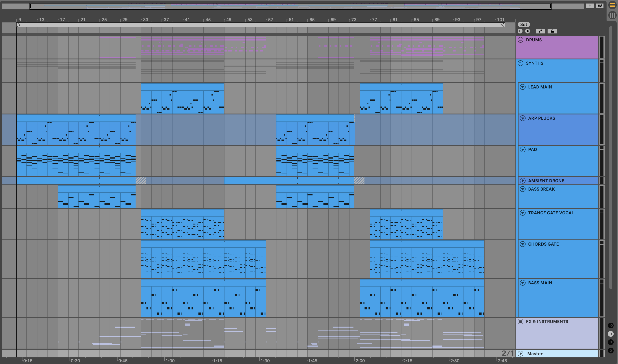
Task: Unfold the Master track
Action: click(x=521, y=353)
